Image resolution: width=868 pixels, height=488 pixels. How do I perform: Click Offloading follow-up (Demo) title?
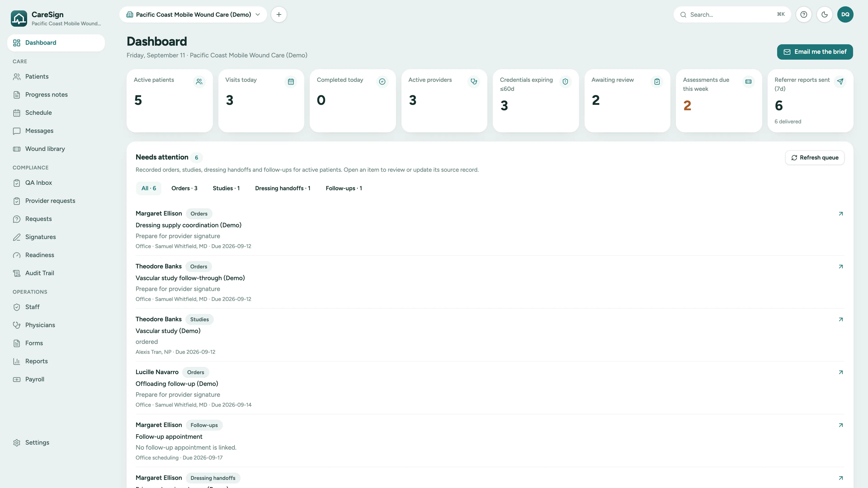click(177, 384)
